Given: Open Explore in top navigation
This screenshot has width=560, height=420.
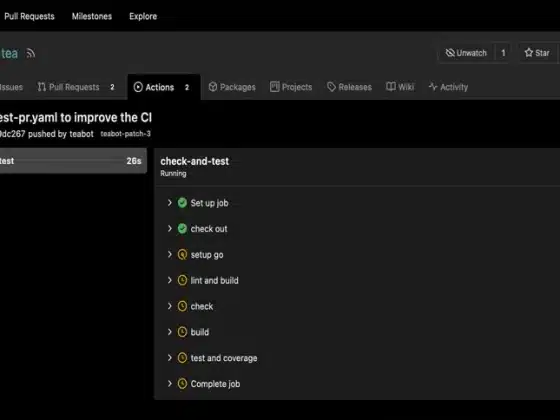Looking at the screenshot, I should coord(143,16).
